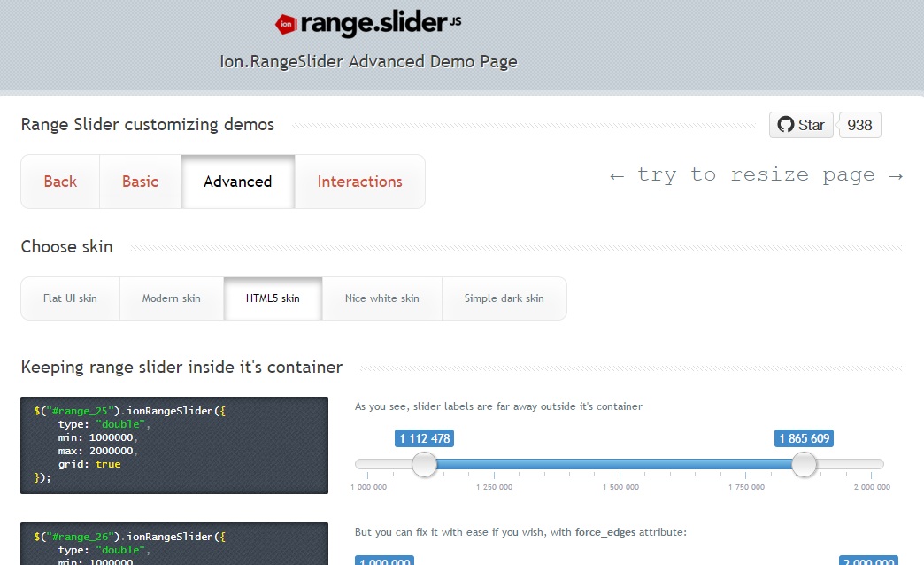Choose the Nice white skin

pyautogui.click(x=382, y=298)
